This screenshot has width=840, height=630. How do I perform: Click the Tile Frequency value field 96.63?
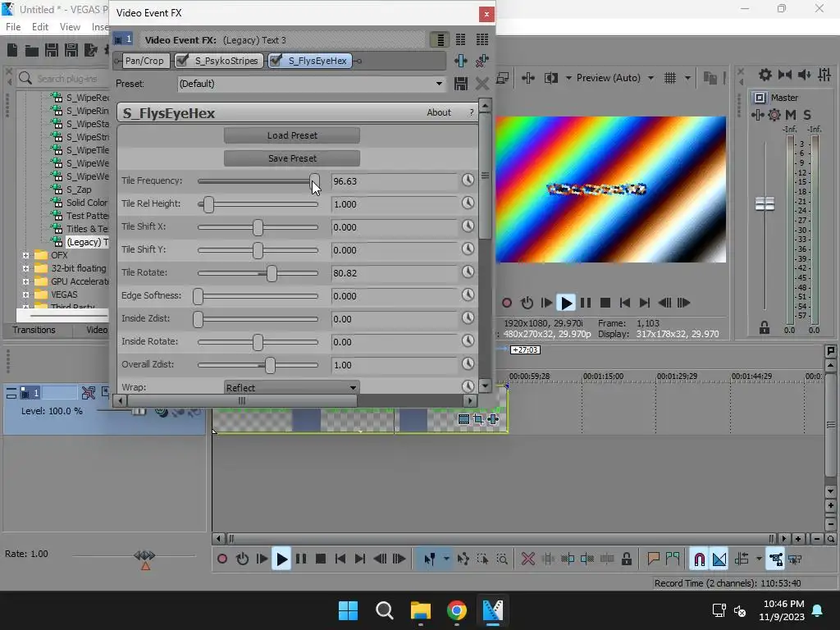pyautogui.click(x=395, y=181)
